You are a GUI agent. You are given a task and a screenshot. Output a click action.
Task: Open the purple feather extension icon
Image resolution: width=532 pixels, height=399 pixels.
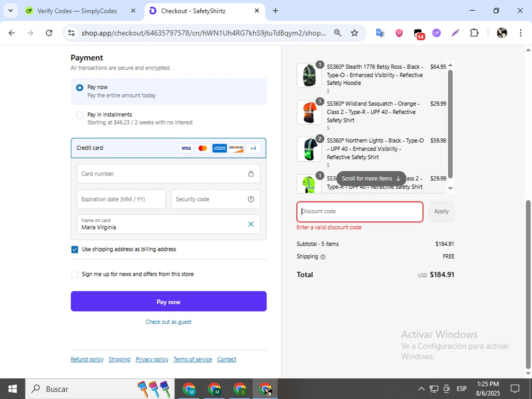455,33
